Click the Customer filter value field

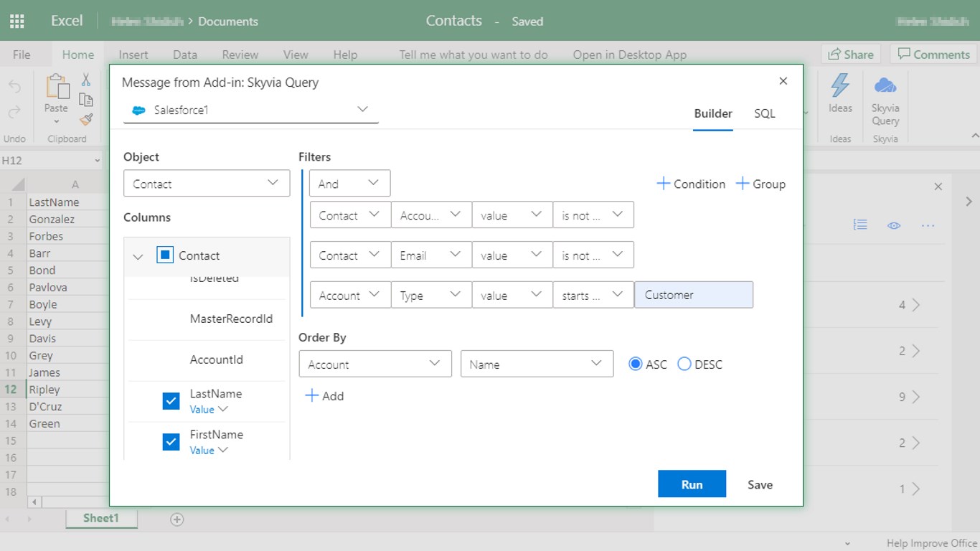(693, 295)
